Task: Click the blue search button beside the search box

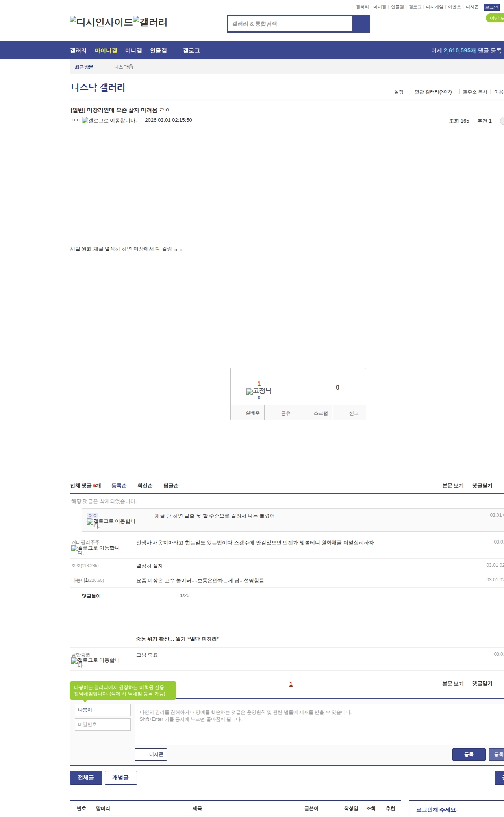Action: click(x=361, y=24)
